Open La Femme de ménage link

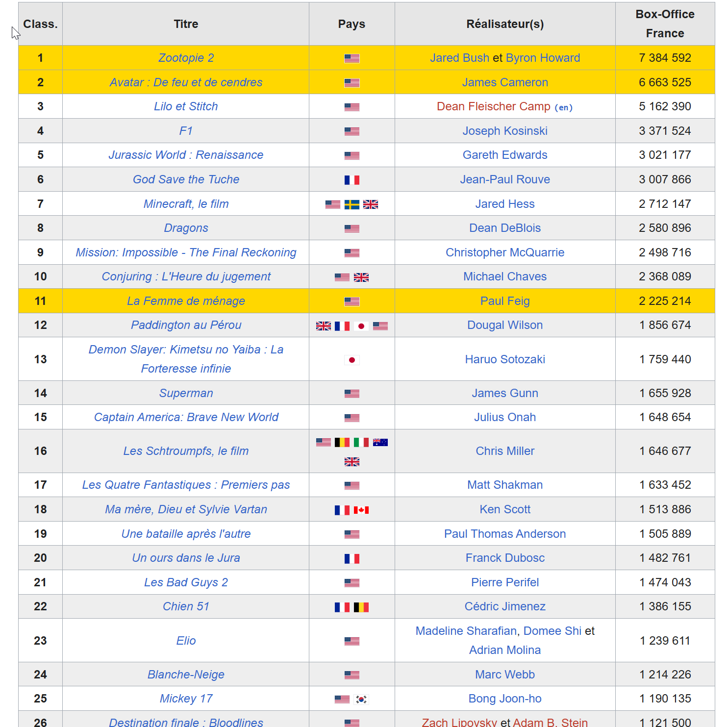(186, 301)
